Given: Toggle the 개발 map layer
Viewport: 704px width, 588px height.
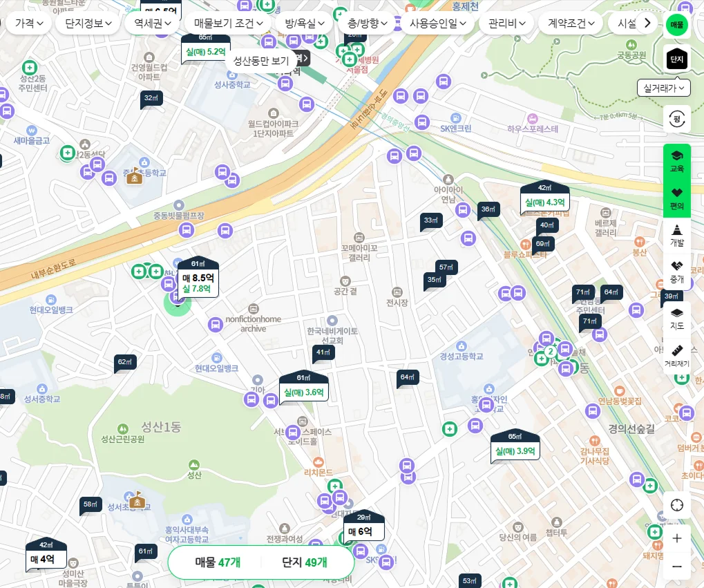Looking at the screenshot, I should coord(676,236).
